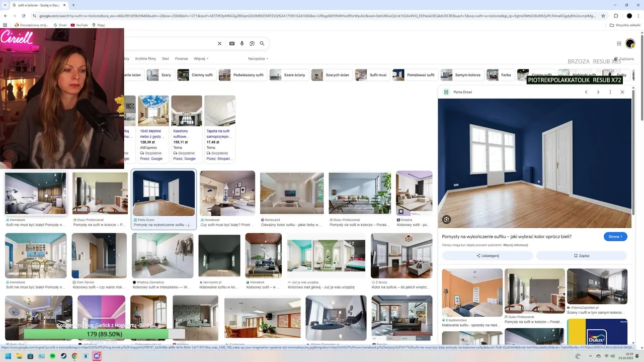644x362 pixels.
Task: Open Dom Wprost 'Kolorowy sufit' result
Action: pyautogui.click(x=99, y=255)
